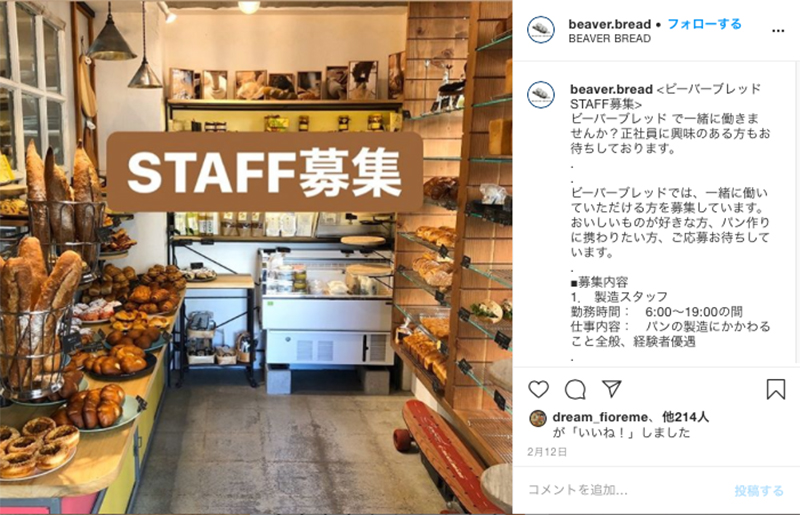Screen dimensions: 800x515
Task: Open the BEAVER BREAD location label
Action: [x=610, y=39]
